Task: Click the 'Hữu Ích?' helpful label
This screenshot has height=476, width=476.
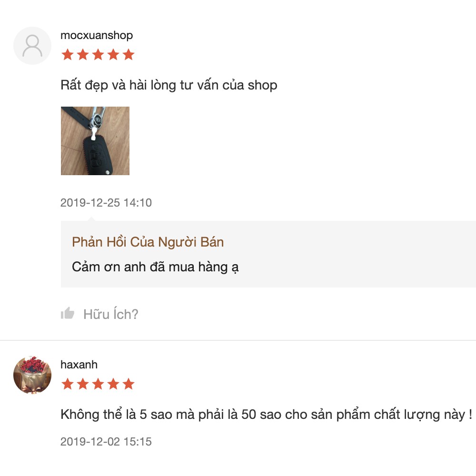Action: (111, 314)
